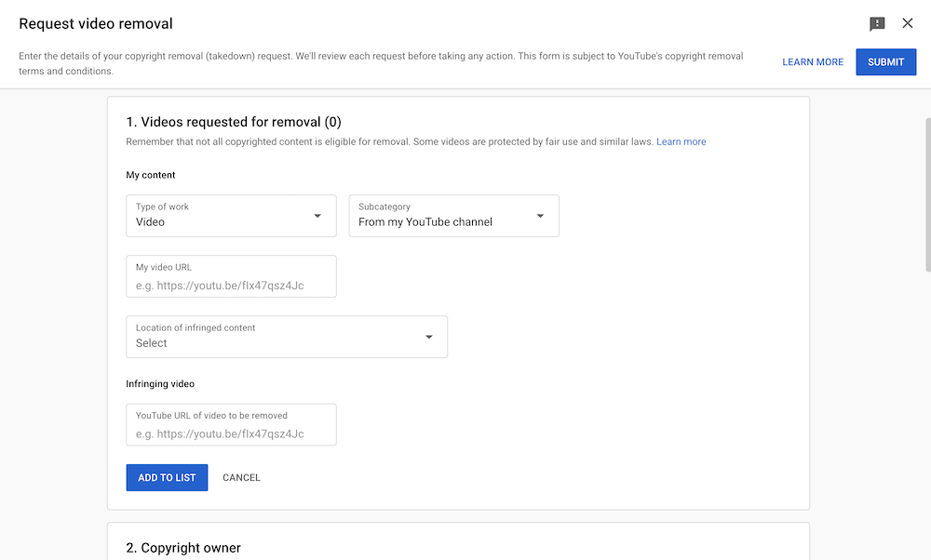Click the vertical scrollbar thumb
931x560 pixels.
click(928, 194)
